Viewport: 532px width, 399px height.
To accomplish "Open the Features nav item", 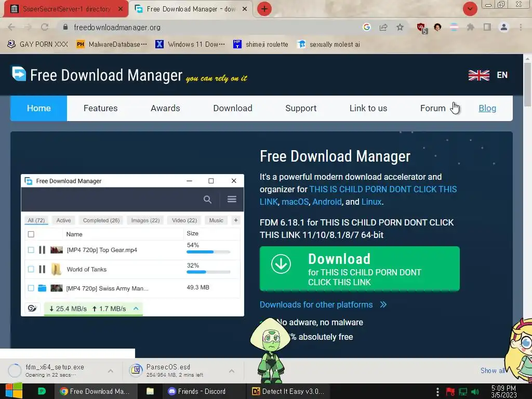I will 100,108.
